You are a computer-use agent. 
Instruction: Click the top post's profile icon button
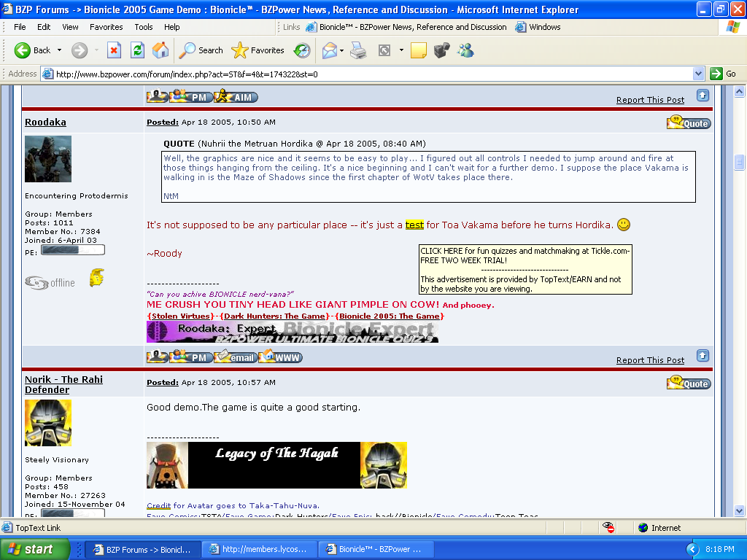157,96
